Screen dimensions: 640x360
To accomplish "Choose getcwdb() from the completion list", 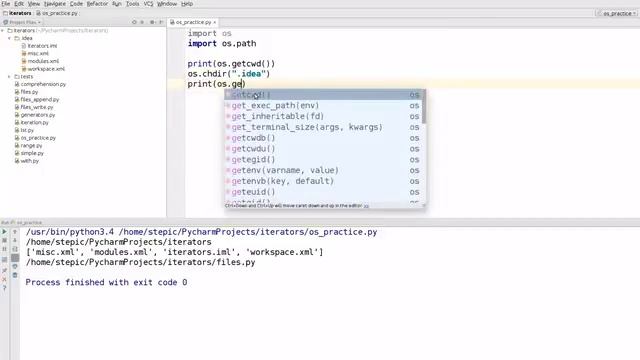I will pos(324,138).
